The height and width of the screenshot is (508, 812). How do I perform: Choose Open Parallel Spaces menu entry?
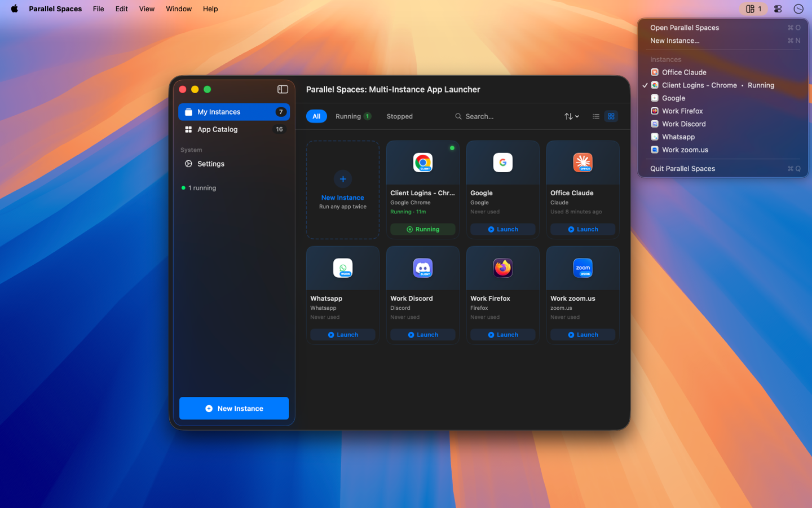click(x=723, y=28)
